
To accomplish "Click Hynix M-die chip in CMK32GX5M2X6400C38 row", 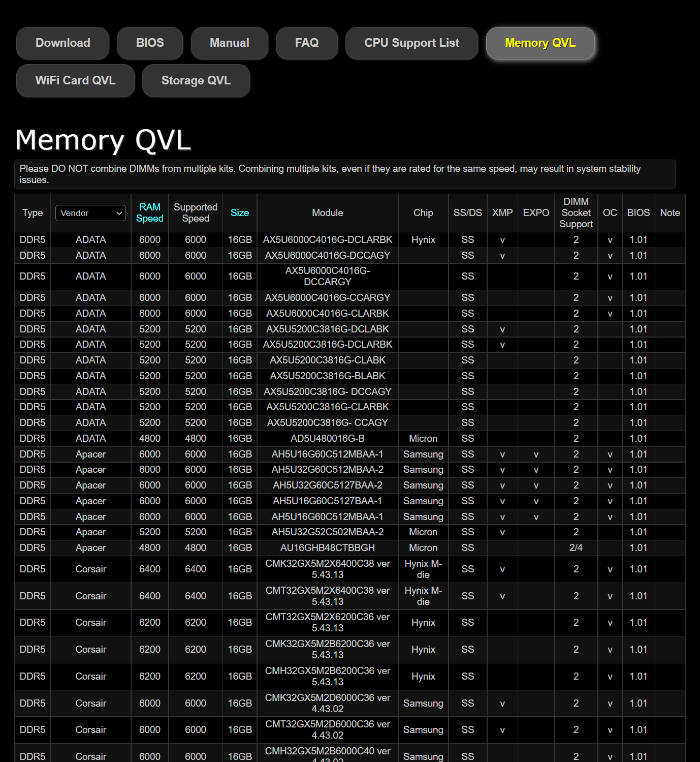I will tap(423, 569).
